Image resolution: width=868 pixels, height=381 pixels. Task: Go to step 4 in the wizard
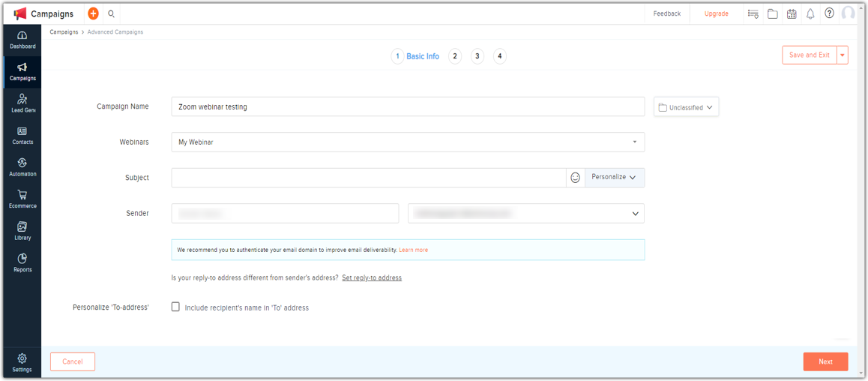point(499,56)
